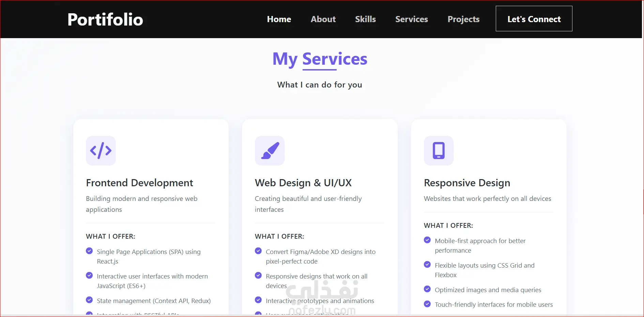Click check icon beside Flexible layouts
644x317 pixels.
[427, 265]
